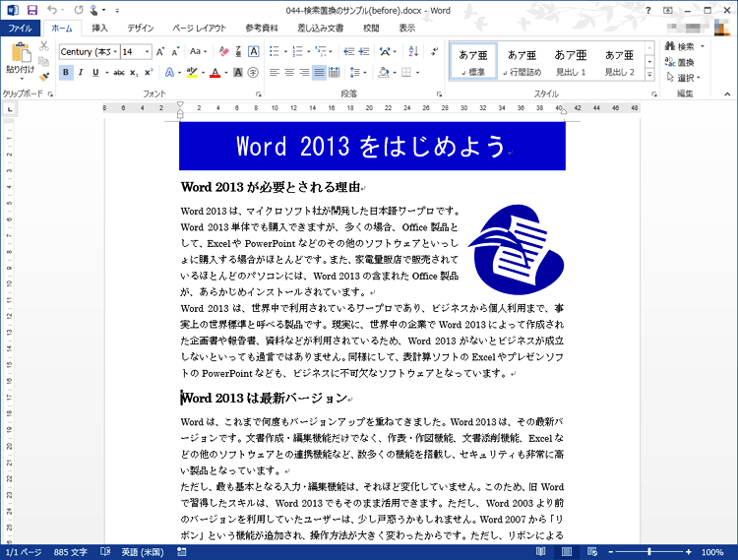The width and height of the screenshot is (738, 560).
Task: Open the File (ファイル) tab
Action: (21, 29)
